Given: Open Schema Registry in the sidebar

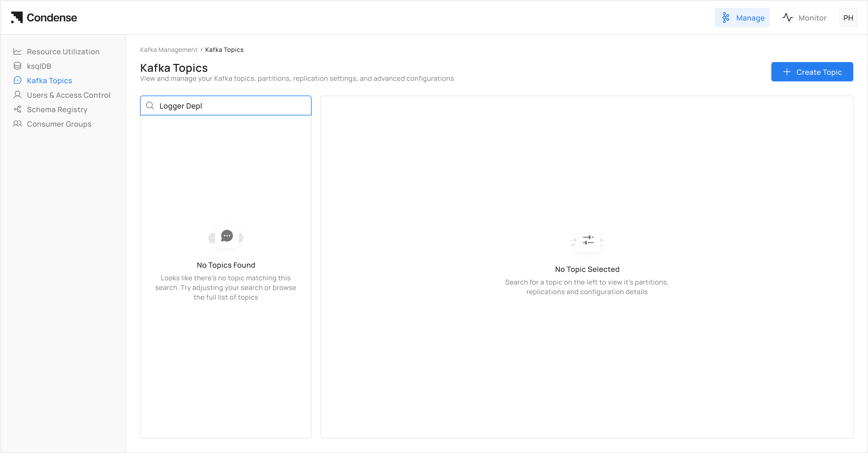Looking at the screenshot, I should [57, 109].
